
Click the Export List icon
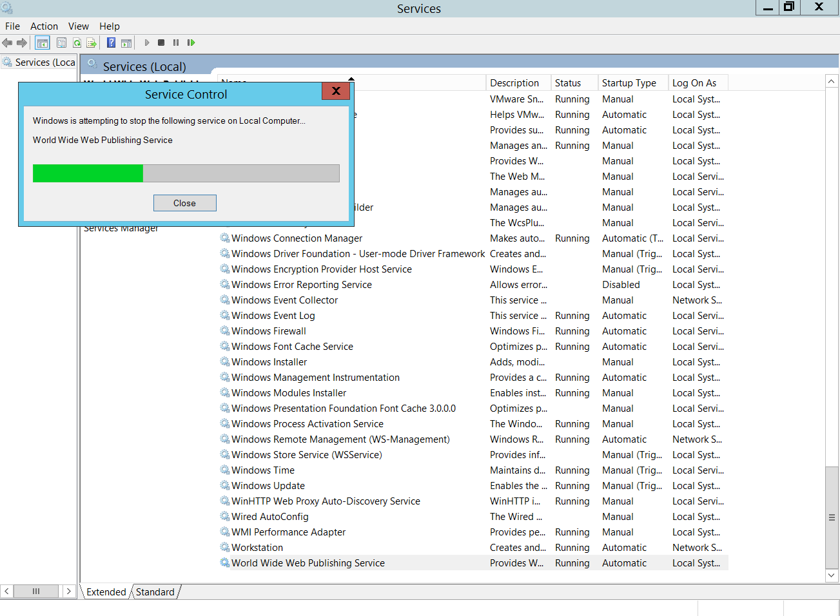(92, 43)
